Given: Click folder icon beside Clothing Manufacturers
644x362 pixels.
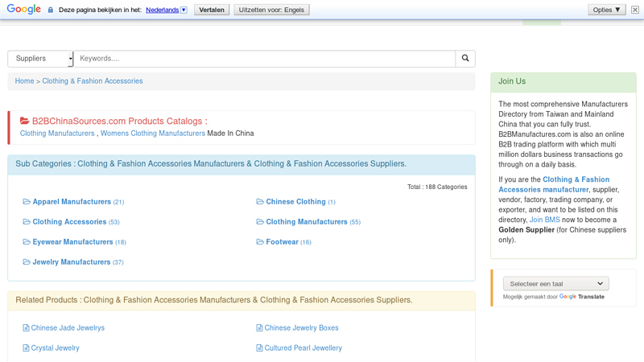Looking at the screenshot, I should [x=260, y=222].
